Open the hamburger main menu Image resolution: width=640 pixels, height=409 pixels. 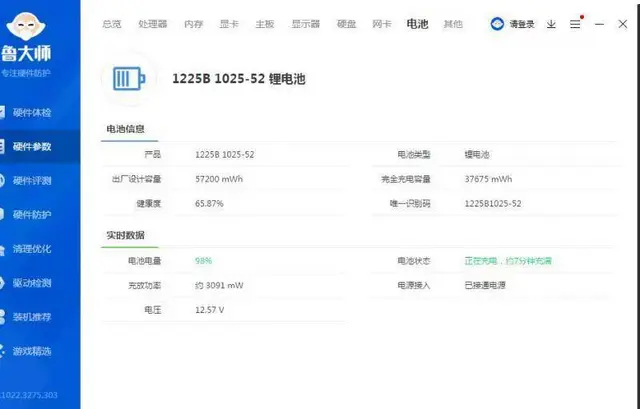tap(575, 24)
